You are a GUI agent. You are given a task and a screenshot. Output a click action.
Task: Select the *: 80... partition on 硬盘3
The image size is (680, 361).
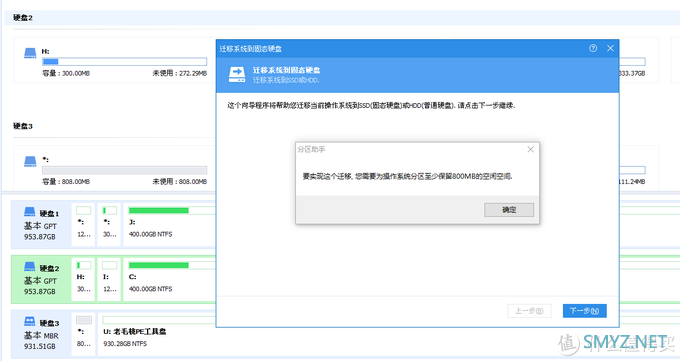(x=83, y=333)
